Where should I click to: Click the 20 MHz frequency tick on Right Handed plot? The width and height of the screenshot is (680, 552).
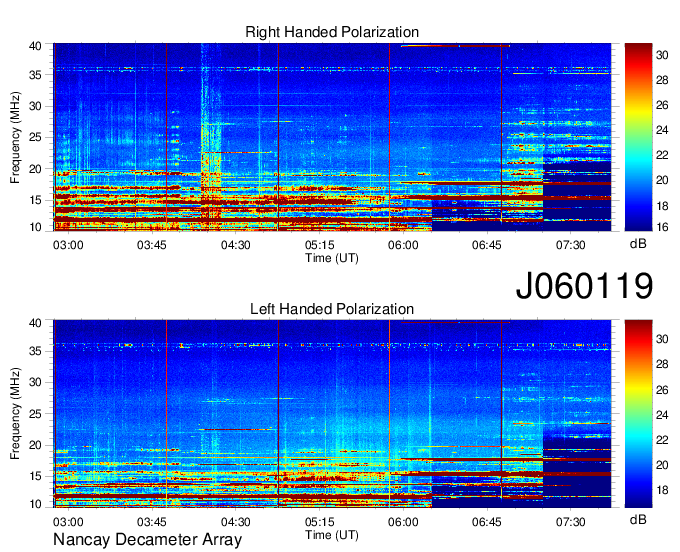35,169
